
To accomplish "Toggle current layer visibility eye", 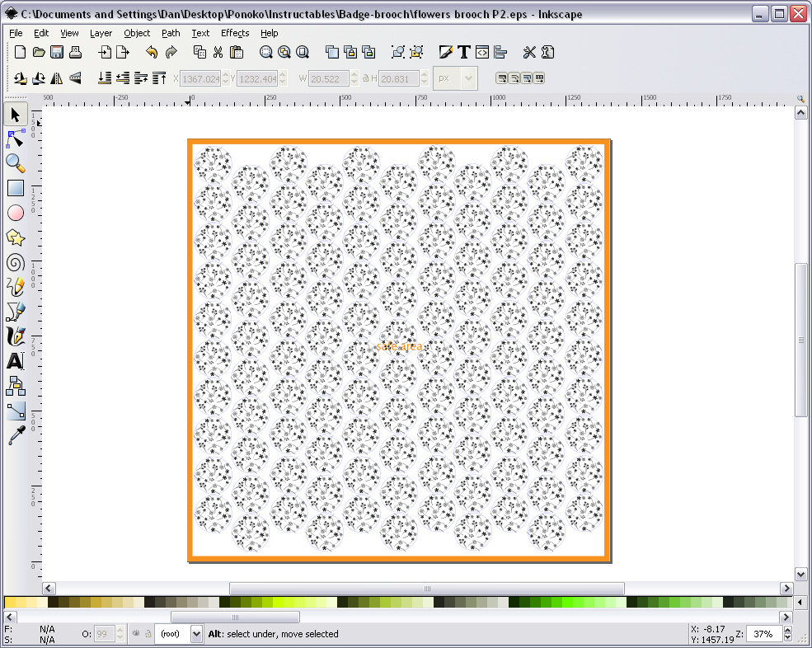I will point(136,633).
